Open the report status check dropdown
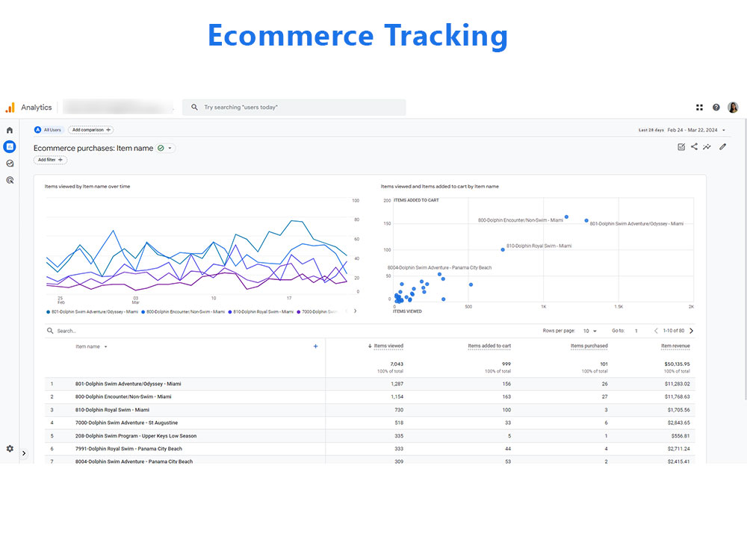The width and height of the screenshot is (747, 560). click(x=165, y=148)
